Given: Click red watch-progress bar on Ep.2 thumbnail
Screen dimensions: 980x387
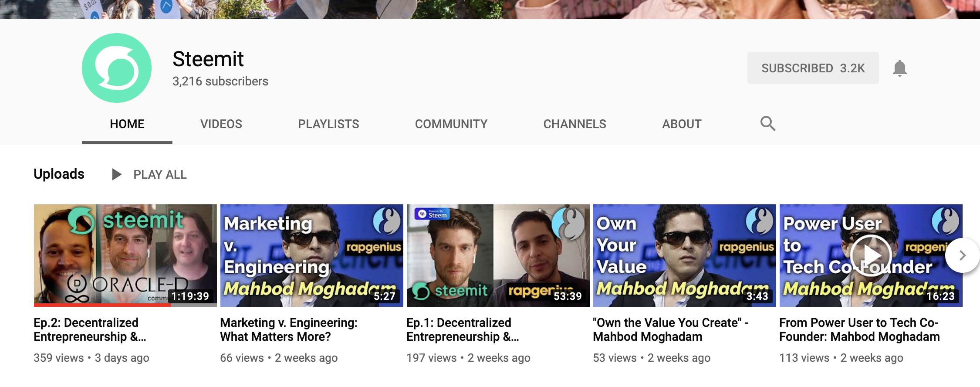Looking at the screenshot, I should click(102, 305).
